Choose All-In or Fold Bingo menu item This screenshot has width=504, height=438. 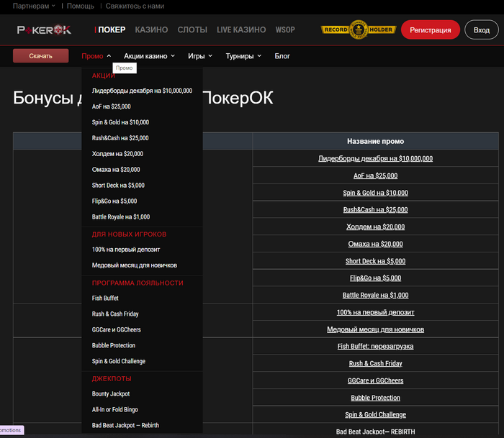tap(114, 409)
